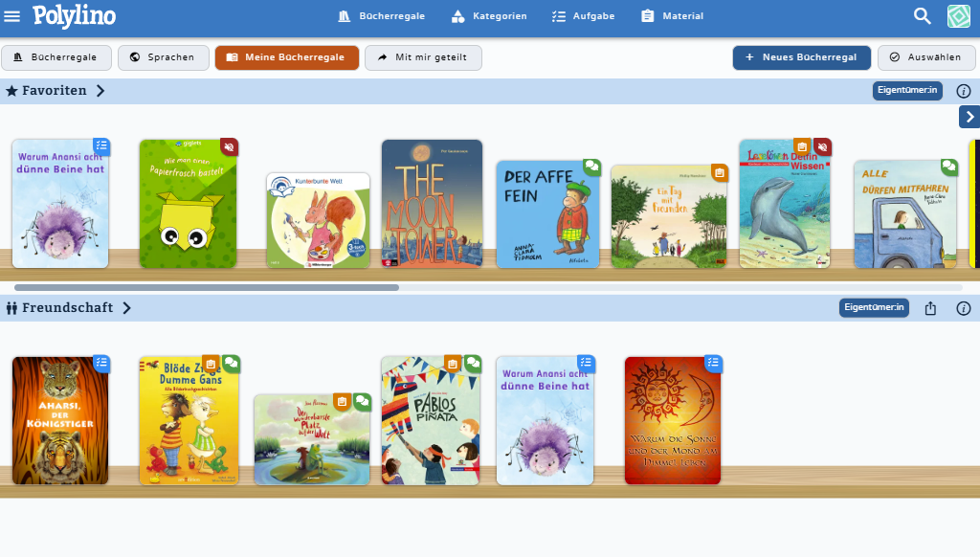The width and height of the screenshot is (980, 557).
Task: Create a Neues Bücherregal
Action: tap(801, 57)
